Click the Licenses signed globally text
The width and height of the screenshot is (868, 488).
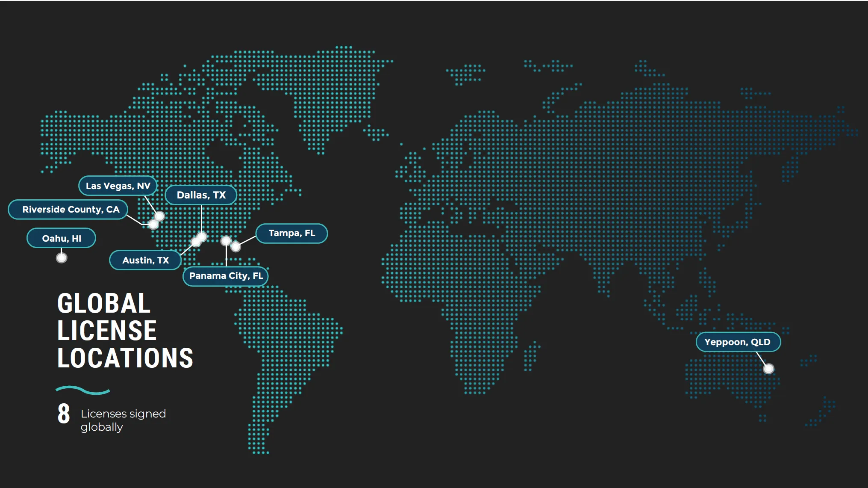(x=123, y=420)
